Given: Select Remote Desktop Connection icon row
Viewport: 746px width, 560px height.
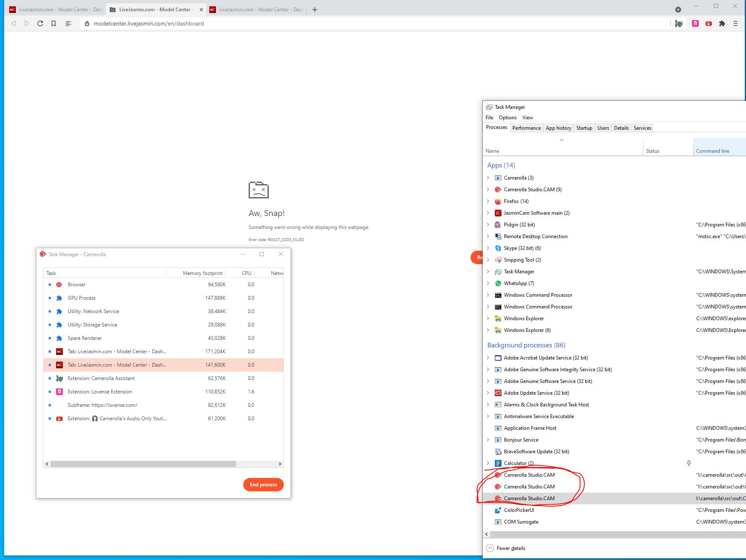Looking at the screenshot, I should click(x=498, y=236).
